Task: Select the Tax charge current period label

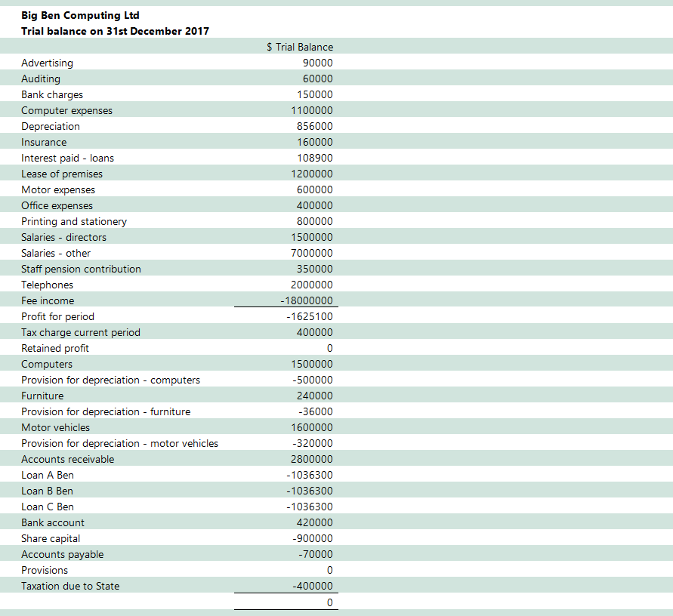Action: pos(81,332)
